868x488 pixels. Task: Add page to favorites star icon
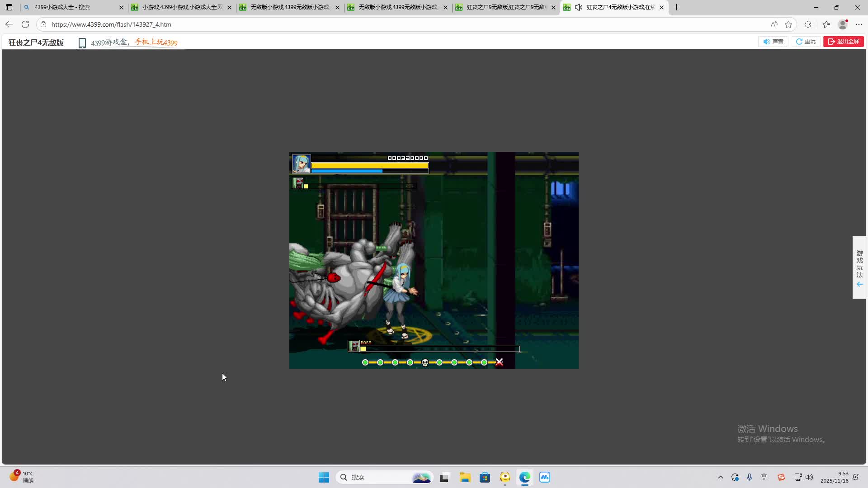pos(788,24)
